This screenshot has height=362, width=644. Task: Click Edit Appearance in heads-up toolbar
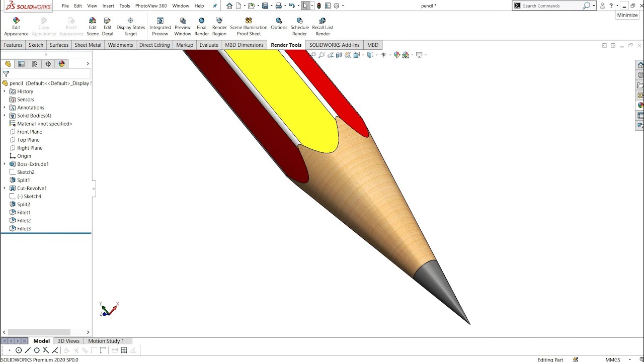click(397, 55)
